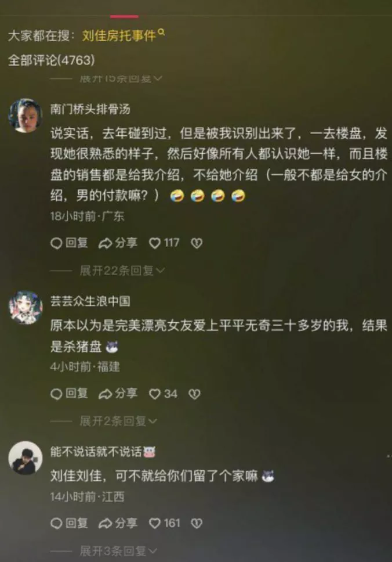The image size is (392, 562).
Task: Like the comment with 117 likes
Action: coord(164,243)
